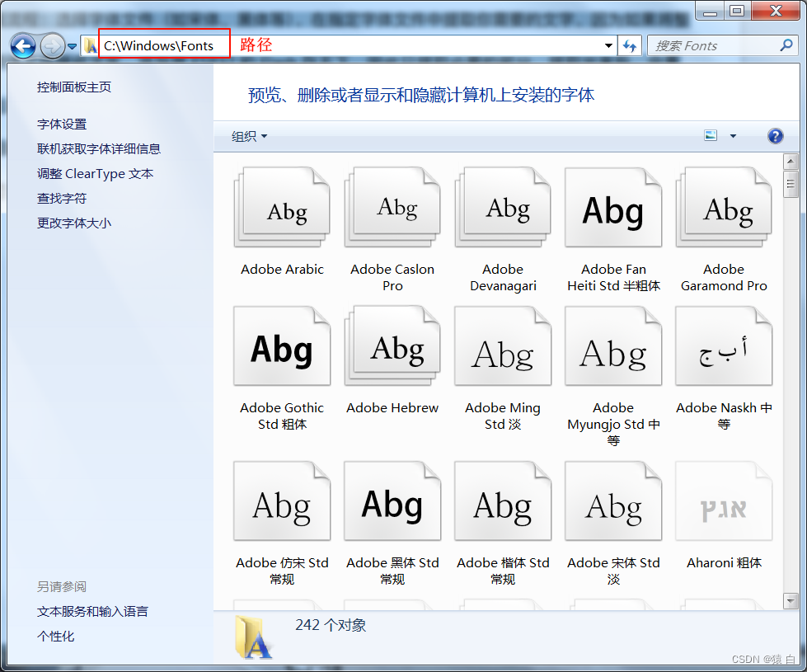
Task: Open the recent pages chevron near navigation arrows
Action: (x=71, y=45)
